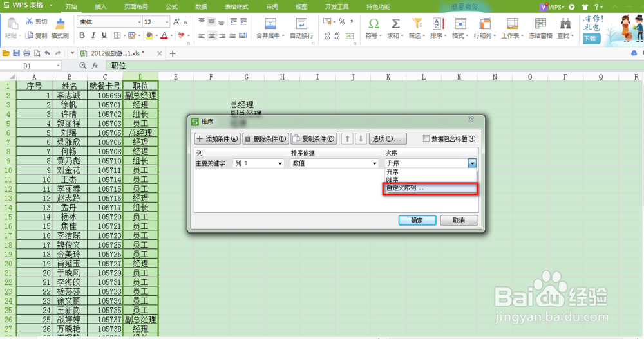
Task: Switch to the 数据 (Data) tab
Action: 201,6
